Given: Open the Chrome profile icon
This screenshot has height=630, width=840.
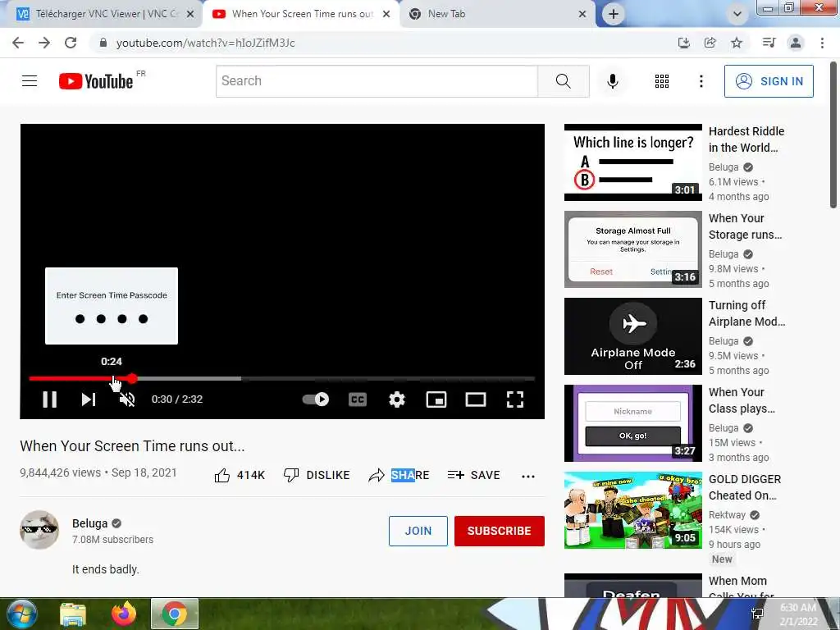Looking at the screenshot, I should [x=796, y=43].
